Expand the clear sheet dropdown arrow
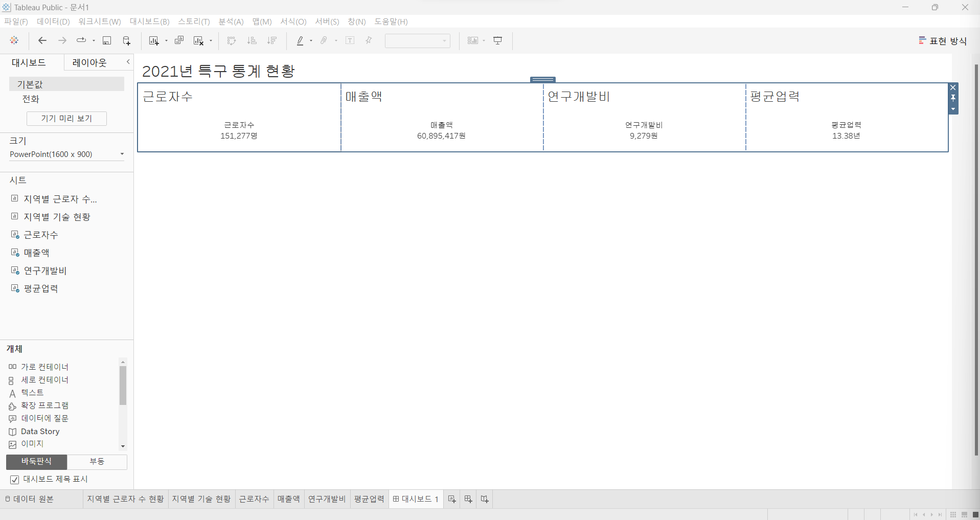Image resolution: width=980 pixels, height=520 pixels. 211,40
